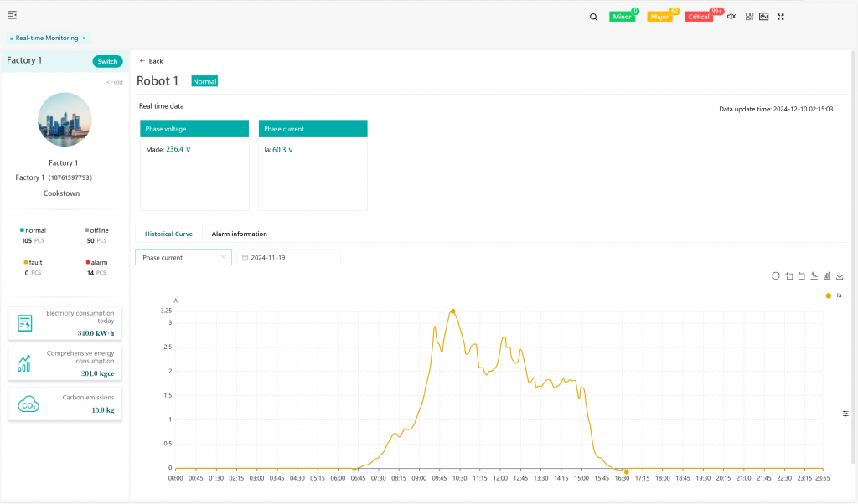Activate the area zoom tool on chart
Screen dimensions: 858x504
789,275
